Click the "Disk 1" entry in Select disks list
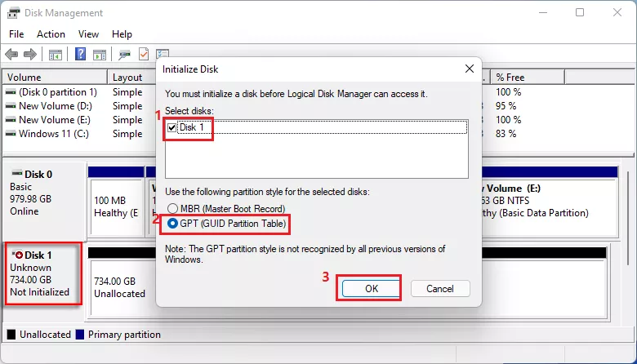637x364 pixels. (191, 127)
